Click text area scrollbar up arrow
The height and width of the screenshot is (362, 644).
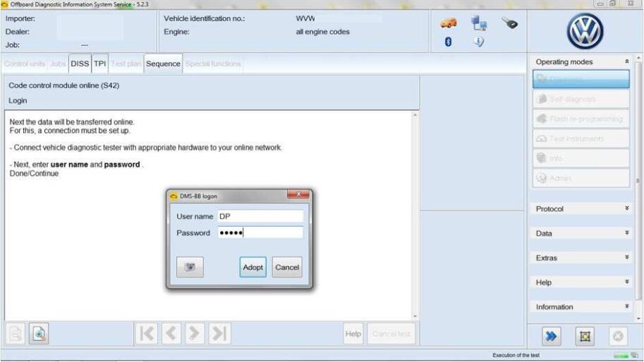tap(415, 115)
